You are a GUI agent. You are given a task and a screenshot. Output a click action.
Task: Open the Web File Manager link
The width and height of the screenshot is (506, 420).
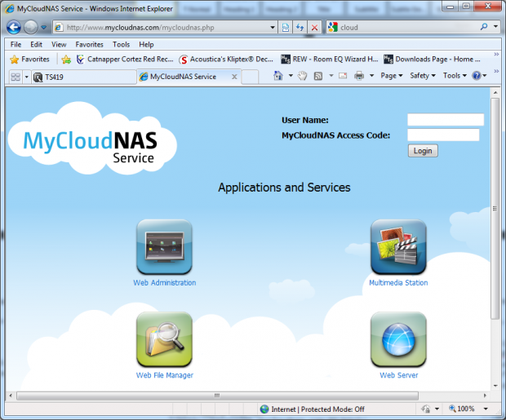point(165,375)
